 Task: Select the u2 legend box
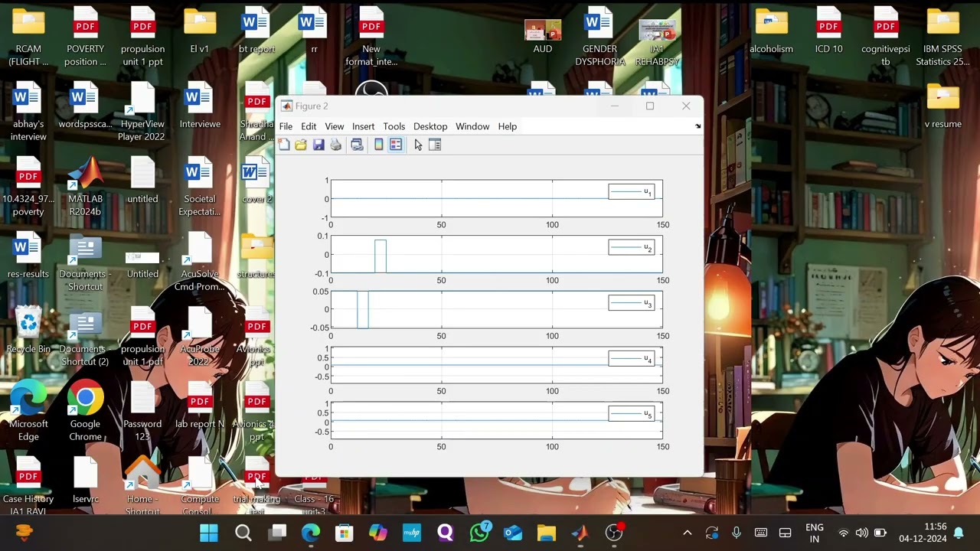[x=632, y=247]
